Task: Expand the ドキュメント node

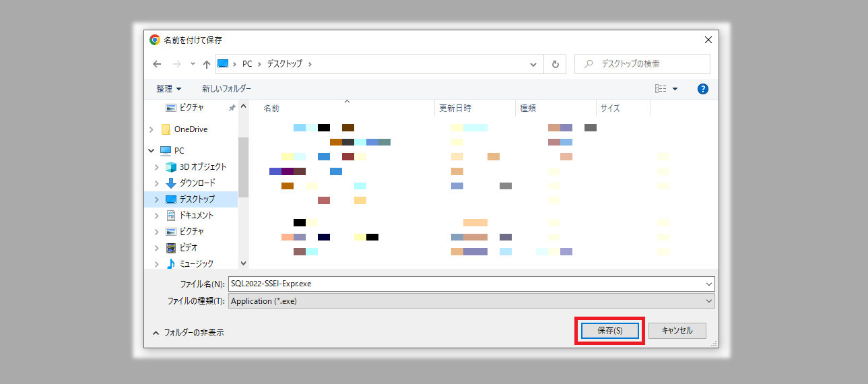Action: click(157, 216)
